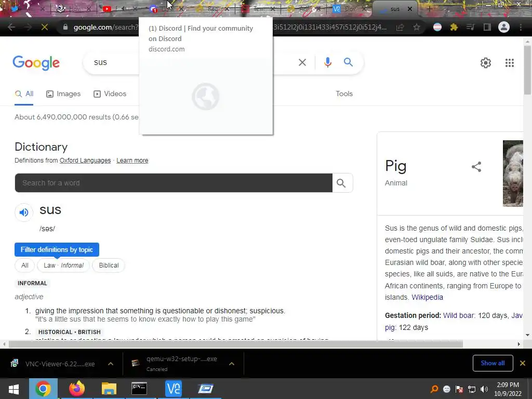Open the Extensions puzzle menu

click(454, 27)
